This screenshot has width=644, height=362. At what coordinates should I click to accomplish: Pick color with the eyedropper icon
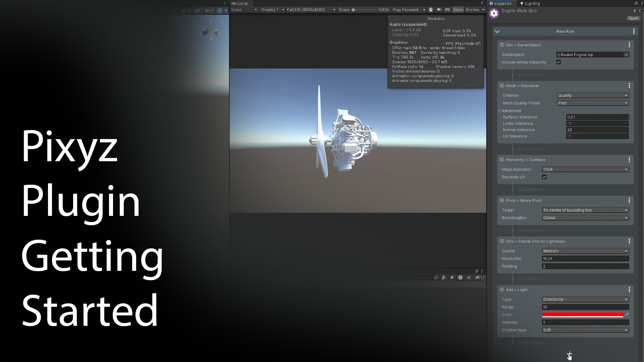tap(626, 315)
